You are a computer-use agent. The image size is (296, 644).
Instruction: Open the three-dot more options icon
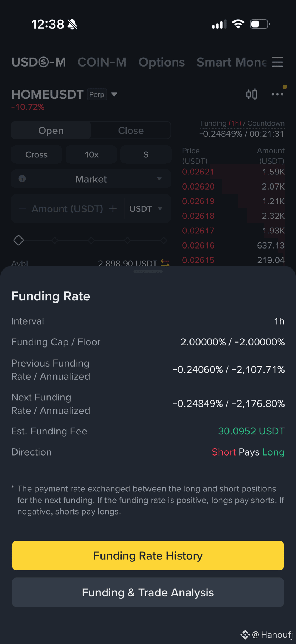[277, 94]
